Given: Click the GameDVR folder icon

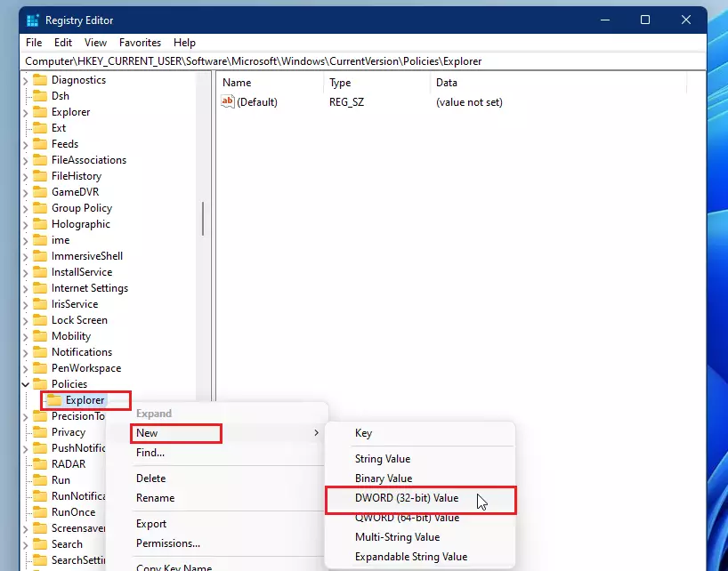Looking at the screenshot, I should tap(40, 192).
